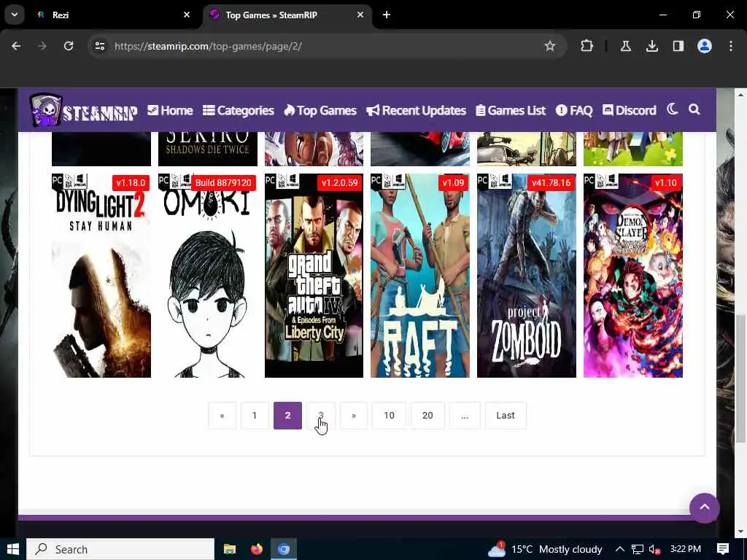
Task: Jump to pagination page 10
Action: (x=390, y=415)
